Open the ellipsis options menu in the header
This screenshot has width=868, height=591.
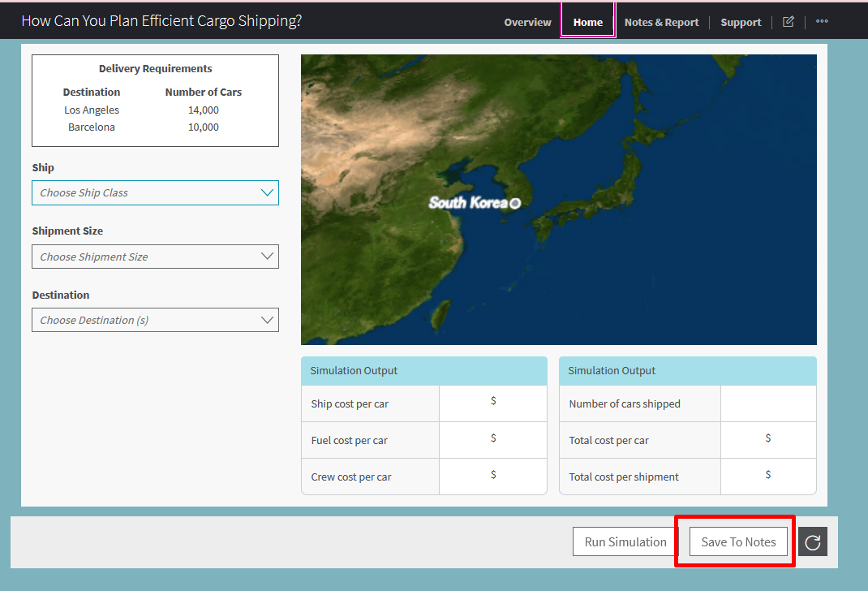tap(822, 22)
